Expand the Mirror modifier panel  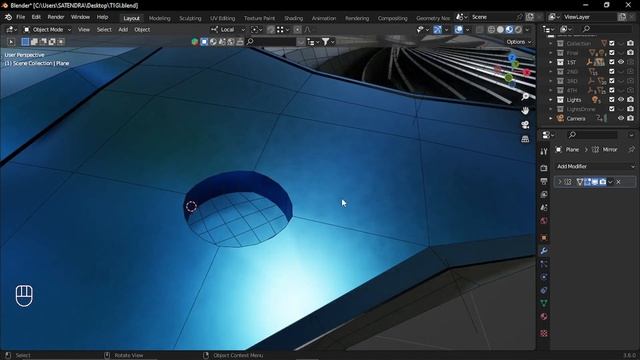[560, 182]
